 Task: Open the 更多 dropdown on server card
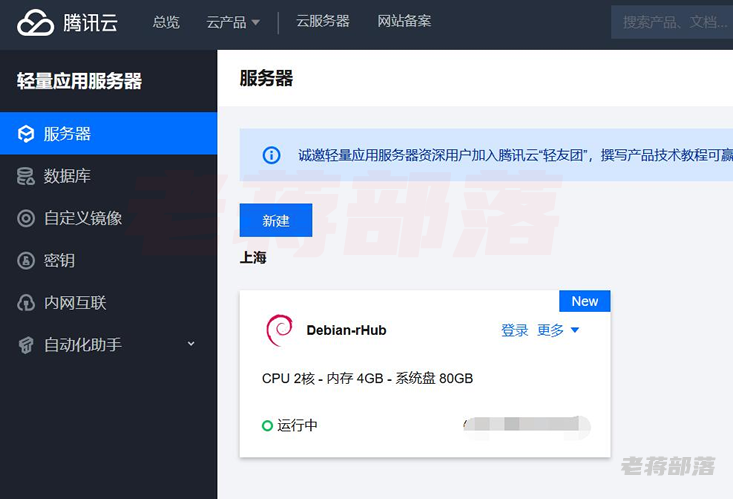[558, 330]
